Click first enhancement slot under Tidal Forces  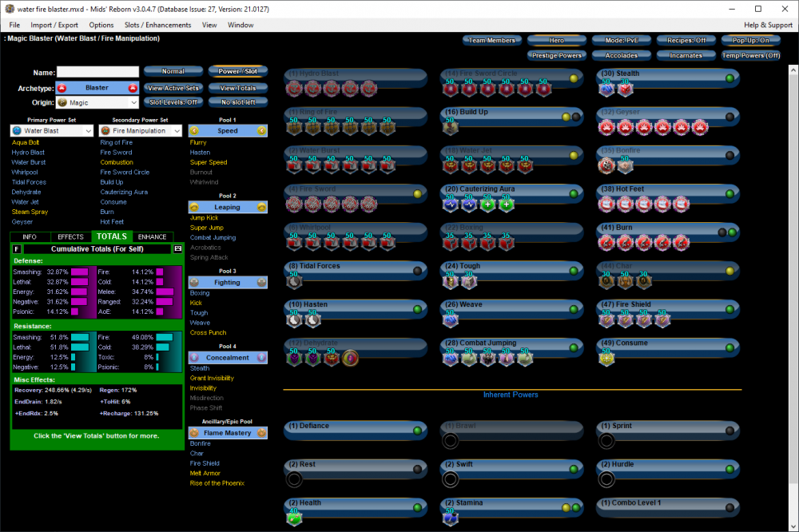click(295, 281)
